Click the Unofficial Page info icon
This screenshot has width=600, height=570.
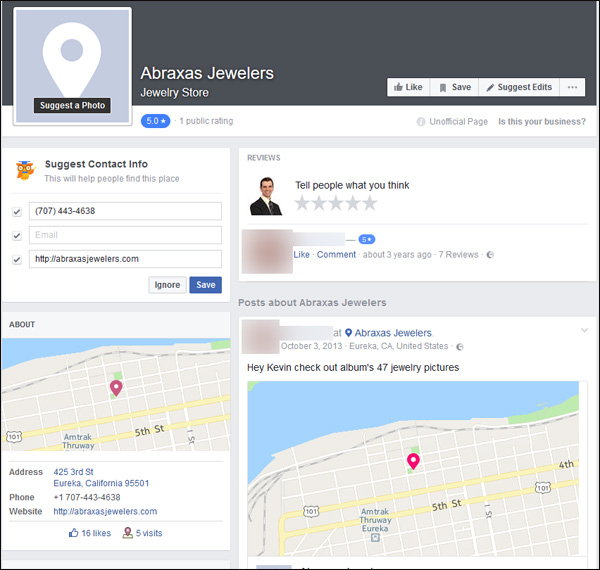pyautogui.click(x=421, y=122)
